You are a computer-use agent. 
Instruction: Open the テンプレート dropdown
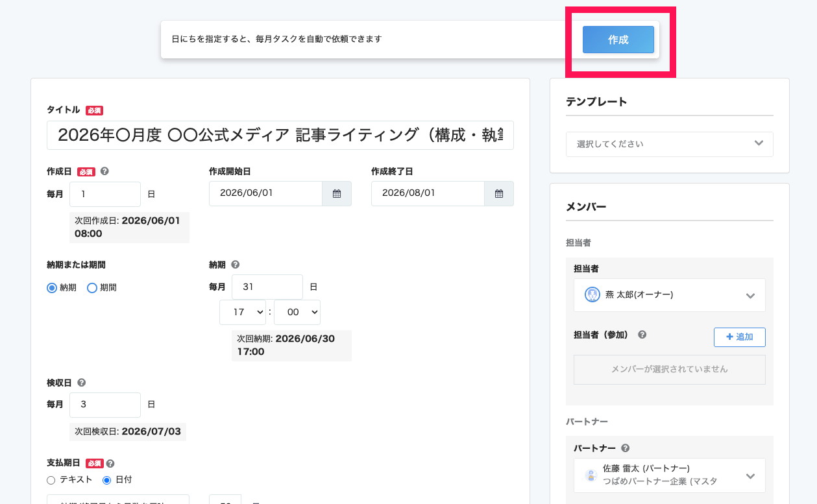click(670, 144)
